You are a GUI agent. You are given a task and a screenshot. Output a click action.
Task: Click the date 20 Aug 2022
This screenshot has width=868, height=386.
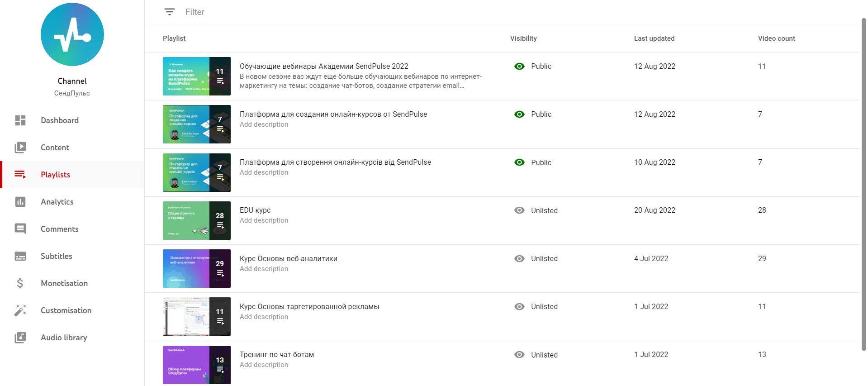(655, 210)
